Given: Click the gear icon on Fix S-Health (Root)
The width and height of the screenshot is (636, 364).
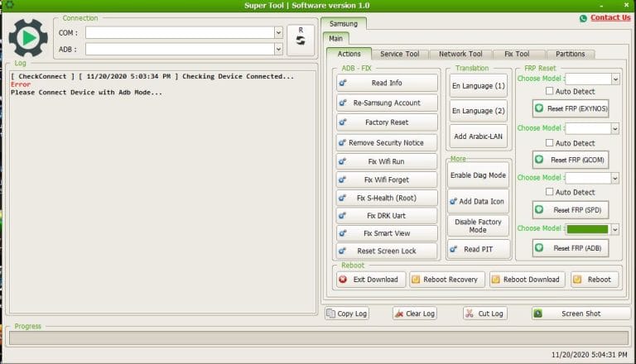Looking at the screenshot, I should [343, 198].
